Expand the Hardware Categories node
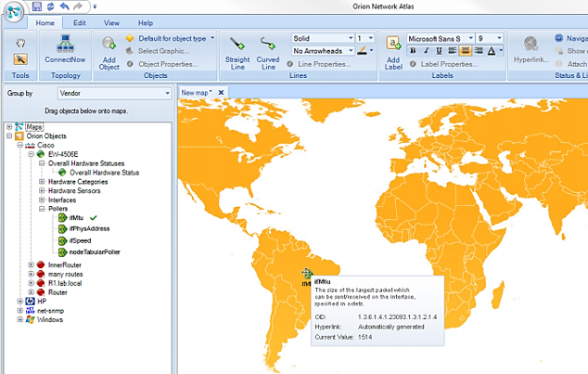This screenshot has height=374, width=588. coord(42,182)
